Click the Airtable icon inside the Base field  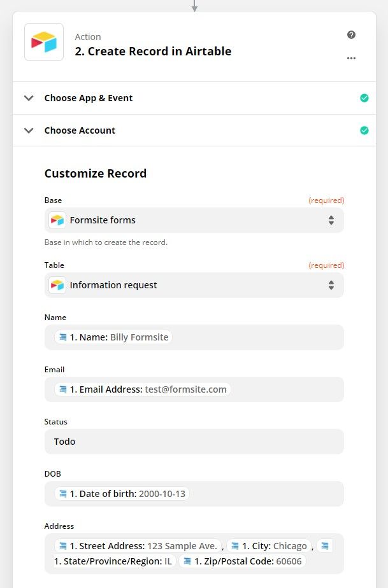(x=57, y=220)
